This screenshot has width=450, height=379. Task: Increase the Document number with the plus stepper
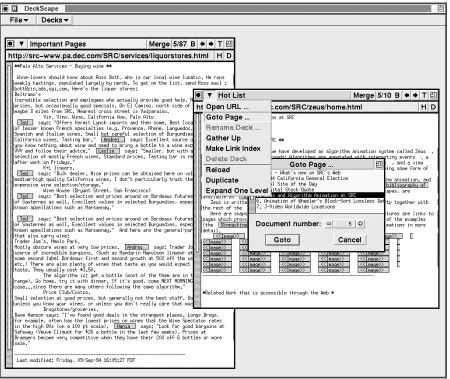pyautogui.click(x=360, y=224)
